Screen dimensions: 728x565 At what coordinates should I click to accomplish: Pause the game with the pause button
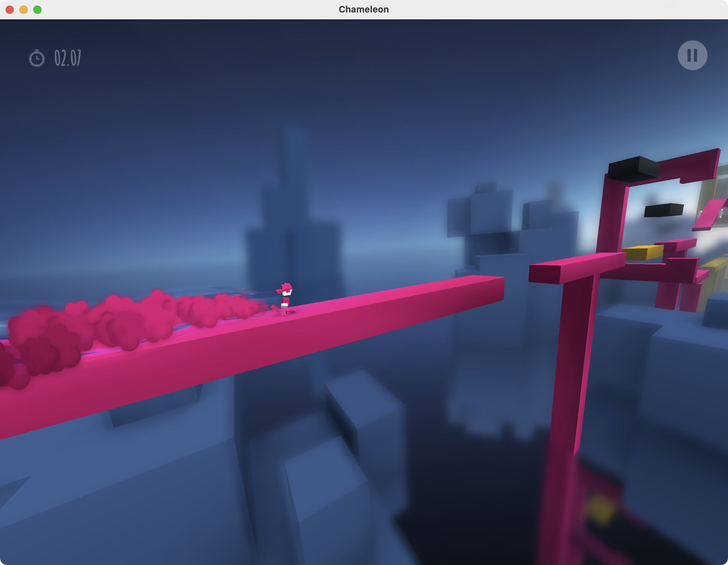[x=692, y=55]
